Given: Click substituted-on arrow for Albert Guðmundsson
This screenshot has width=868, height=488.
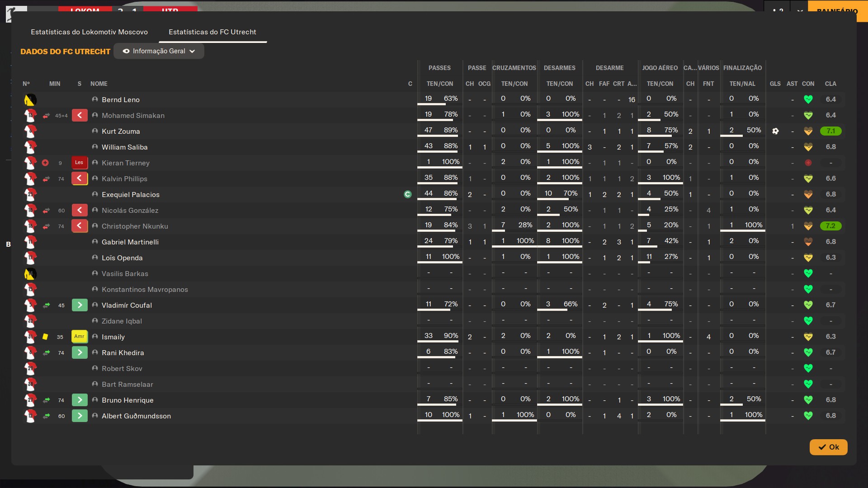Looking at the screenshot, I should (x=80, y=416).
